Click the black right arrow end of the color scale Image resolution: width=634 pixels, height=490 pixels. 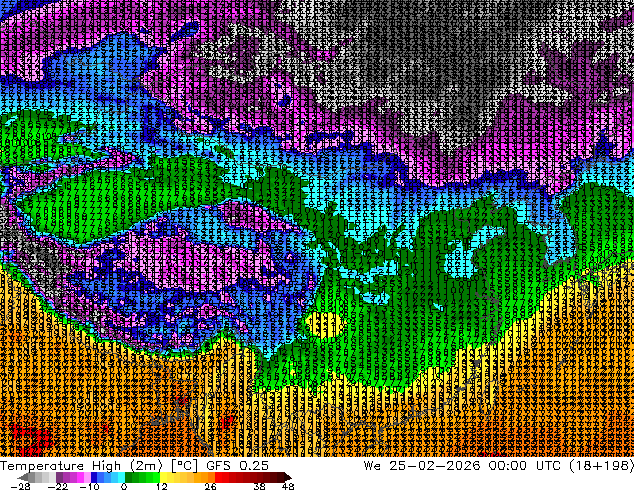click(287, 477)
